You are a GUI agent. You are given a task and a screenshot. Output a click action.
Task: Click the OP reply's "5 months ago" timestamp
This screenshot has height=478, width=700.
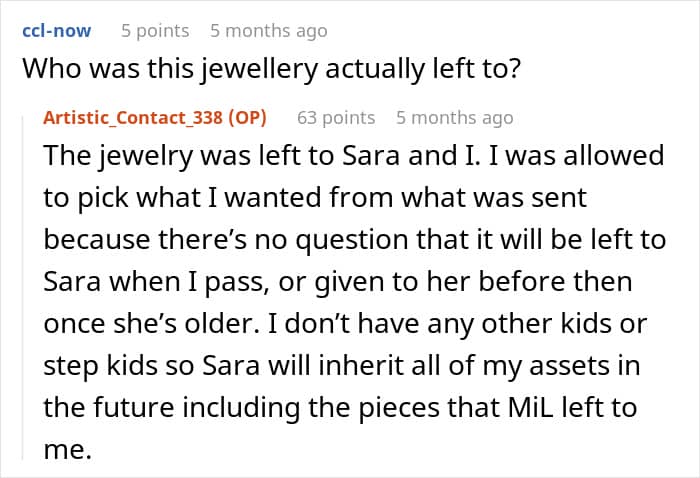click(454, 117)
